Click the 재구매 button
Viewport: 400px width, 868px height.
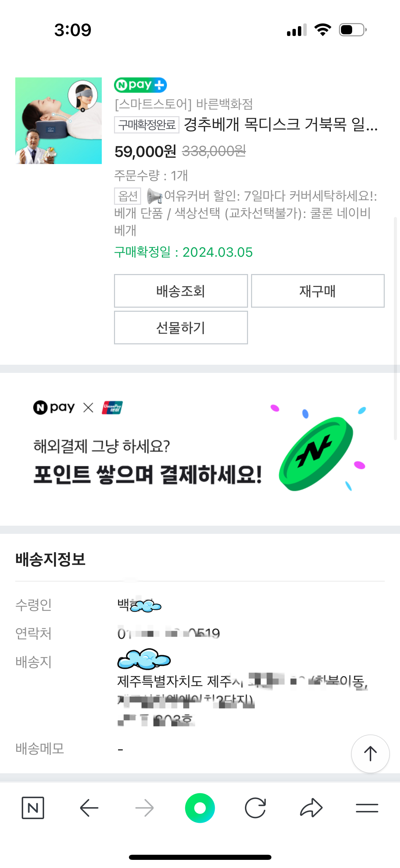pyautogui.click(x=318, y=291)
